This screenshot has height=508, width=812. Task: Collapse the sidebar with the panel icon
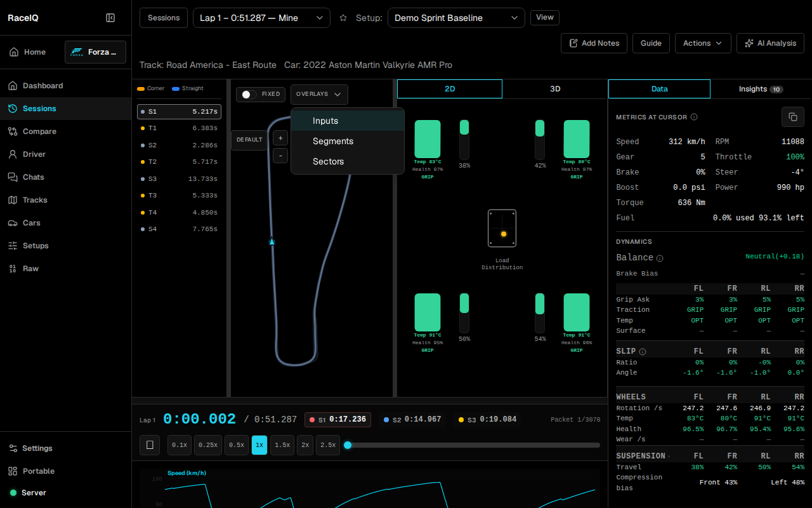point(110,18)
